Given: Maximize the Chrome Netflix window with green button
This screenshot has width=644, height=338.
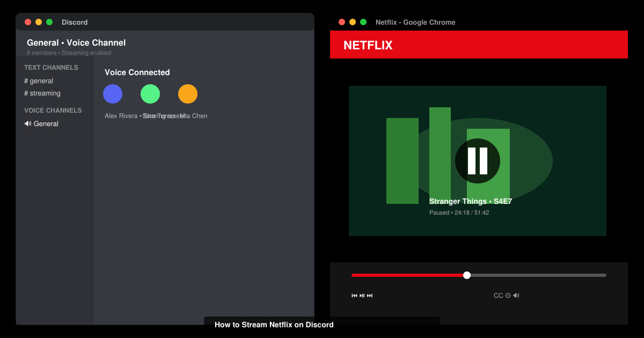Looking at the screenshot, I should click(x=363, y=22).
